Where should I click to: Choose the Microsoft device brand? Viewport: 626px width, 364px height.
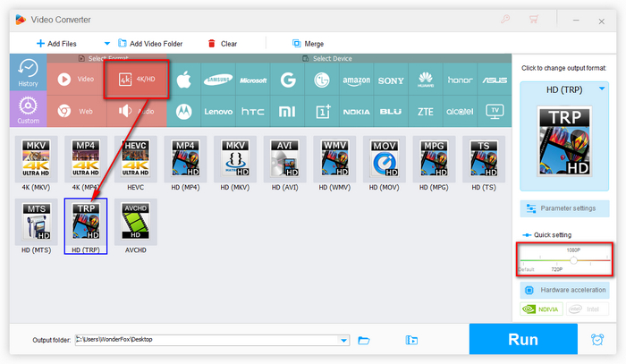click(253, 80)
